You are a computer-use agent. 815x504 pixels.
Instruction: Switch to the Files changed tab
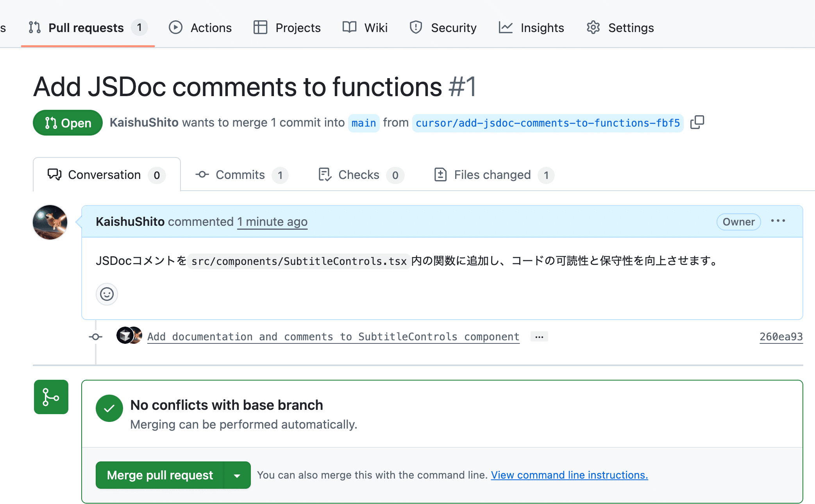494,175
